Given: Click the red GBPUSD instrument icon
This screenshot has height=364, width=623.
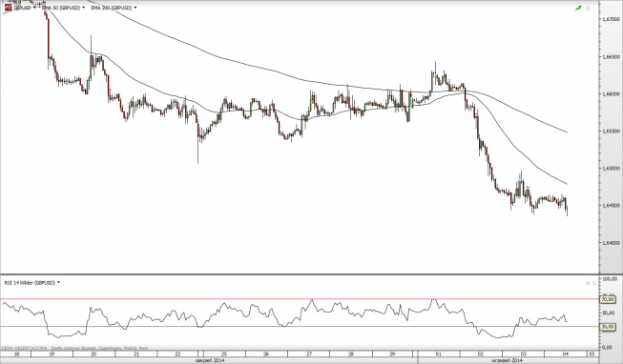Looking at the screenshot, I should pos(8,8).
